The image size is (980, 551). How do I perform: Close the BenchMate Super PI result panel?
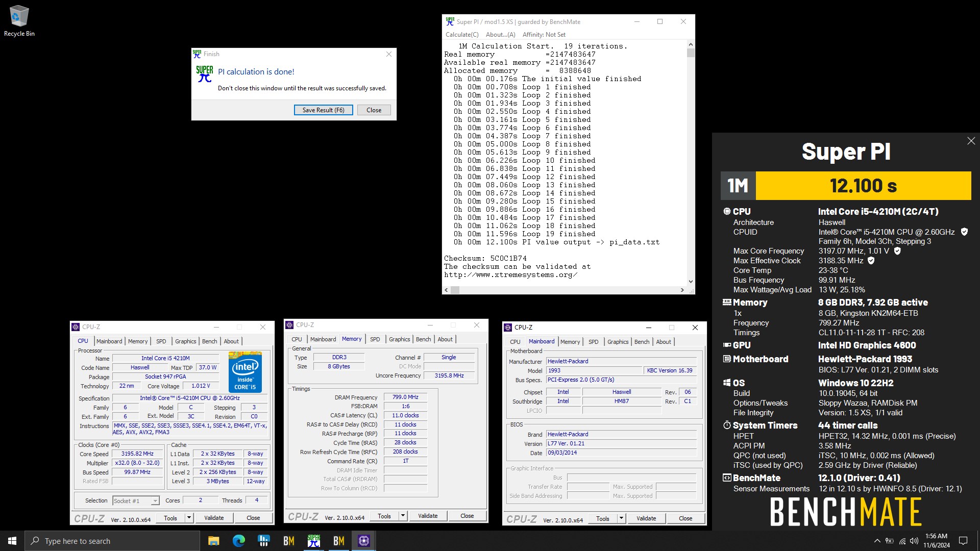click(x=971, y=141)
